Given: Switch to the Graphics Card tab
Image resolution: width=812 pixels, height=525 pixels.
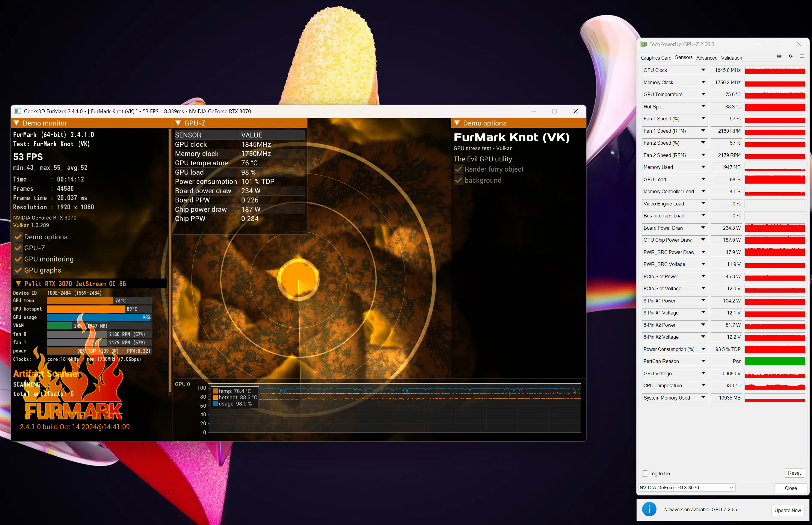Looking at the screenshot, I should (x=656, y=58).
